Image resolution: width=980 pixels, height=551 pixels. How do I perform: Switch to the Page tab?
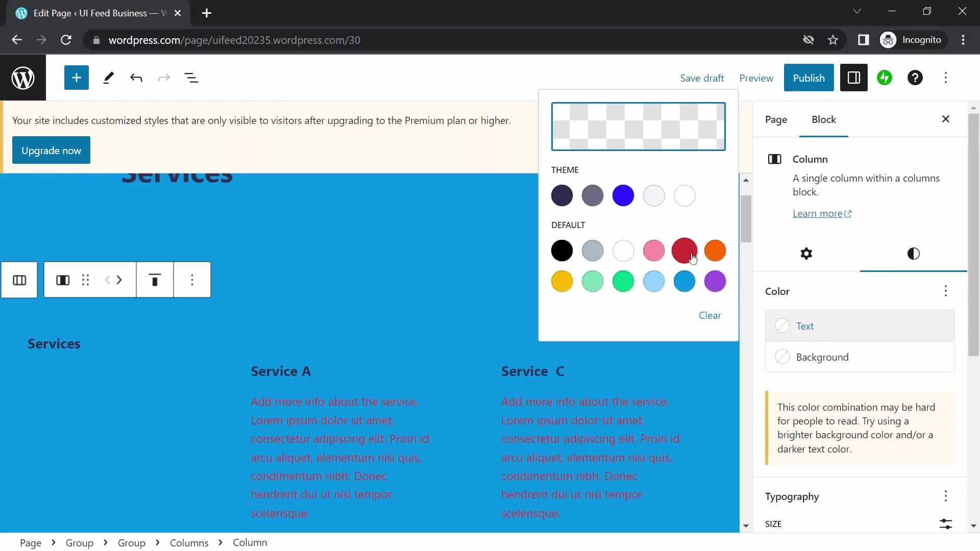click(776, 119)
